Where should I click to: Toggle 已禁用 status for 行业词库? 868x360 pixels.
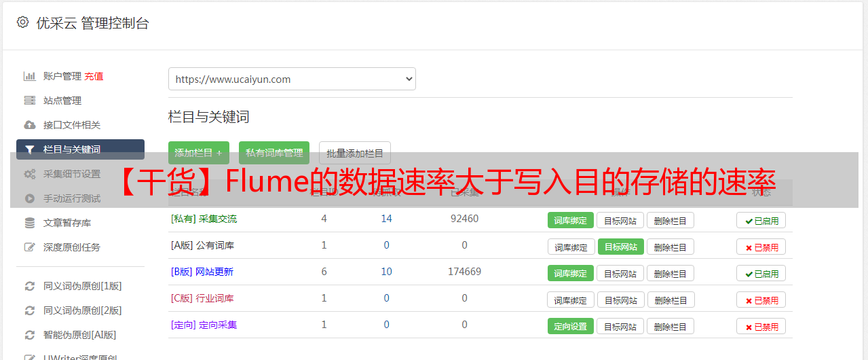pos(761,300)
